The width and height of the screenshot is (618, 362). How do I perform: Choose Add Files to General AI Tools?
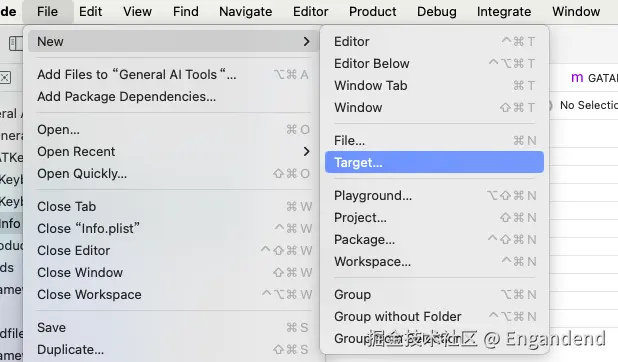tap(173, 75)
